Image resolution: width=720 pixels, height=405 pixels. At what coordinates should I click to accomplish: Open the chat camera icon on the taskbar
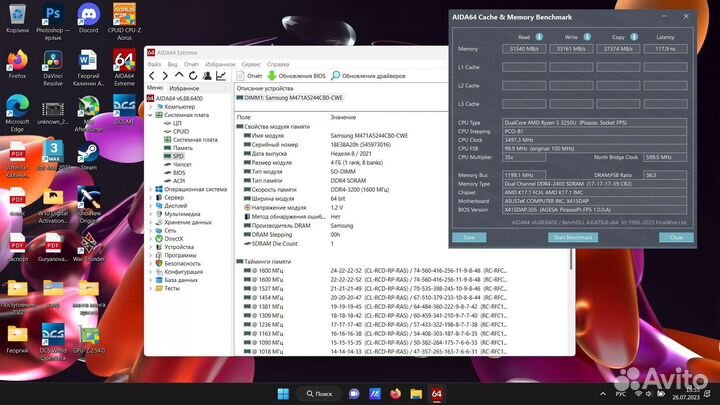coord(354,394)
